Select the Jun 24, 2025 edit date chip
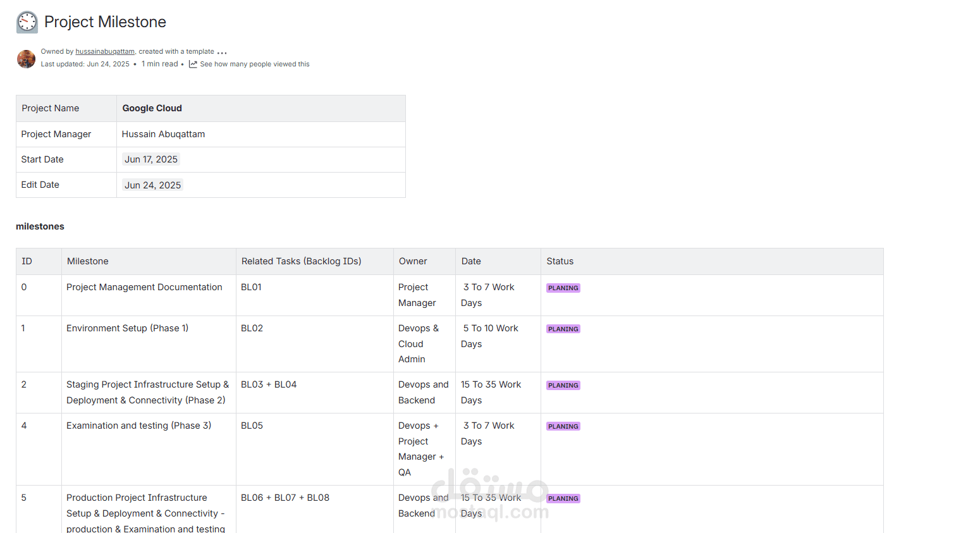The height and width of the screenshot is (533, 980). (x=152, y=185)
